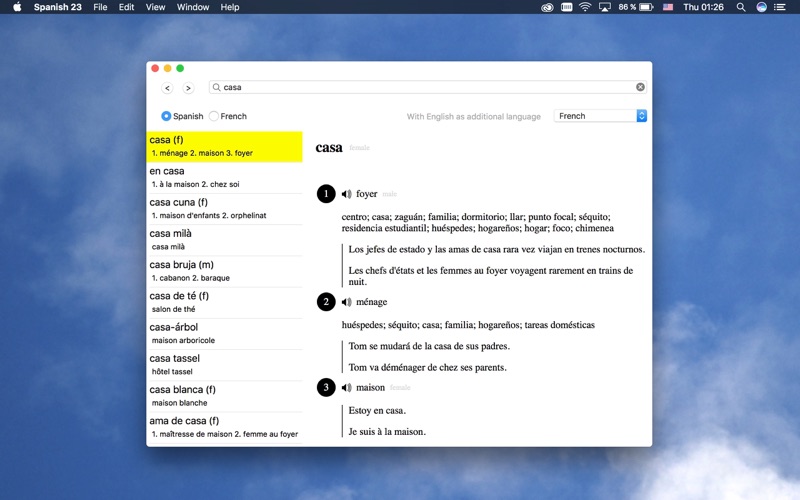Click the translation word 'maison'

[x=370, y=388]
